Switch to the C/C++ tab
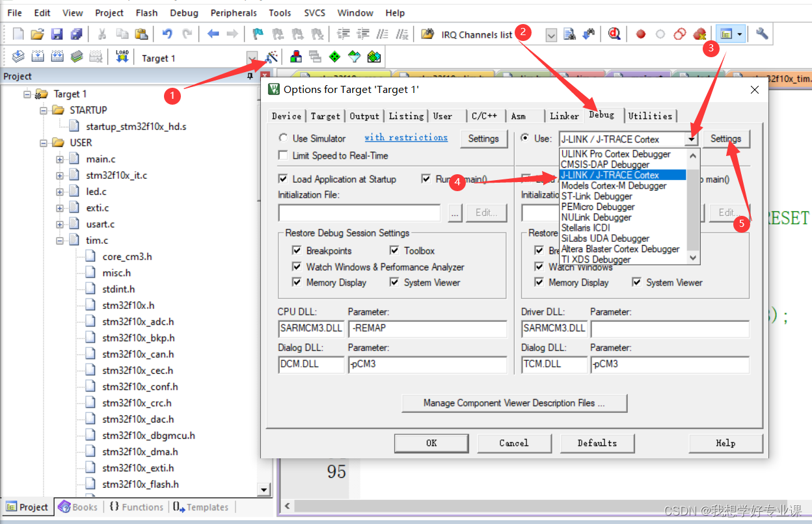The width and height of the screenshot is (812, 524). [x=485, y=116]
